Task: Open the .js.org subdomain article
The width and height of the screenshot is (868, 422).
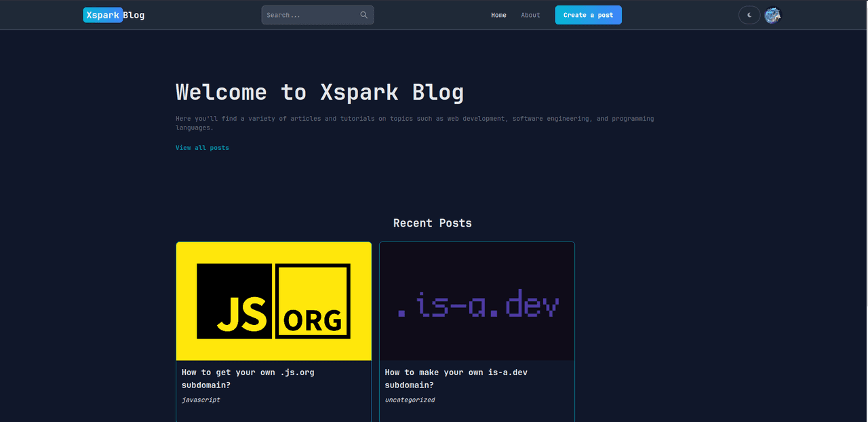Action: [x=248, y=379]
